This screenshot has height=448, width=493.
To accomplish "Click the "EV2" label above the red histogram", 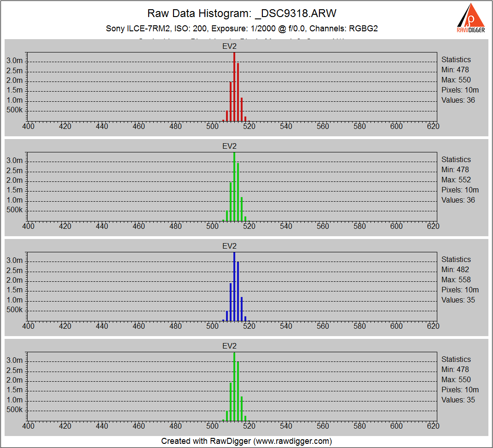I will click(229, 47).
